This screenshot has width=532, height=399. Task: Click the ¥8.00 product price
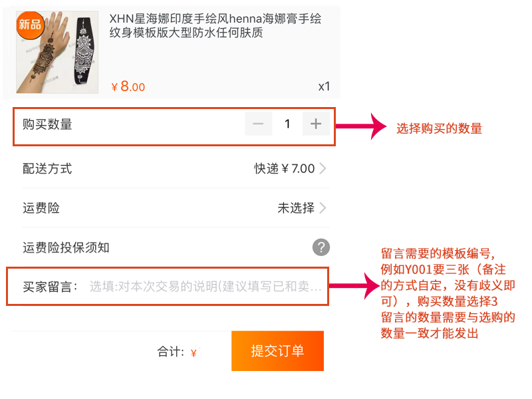pyautogui.click(x=128, y=86)
